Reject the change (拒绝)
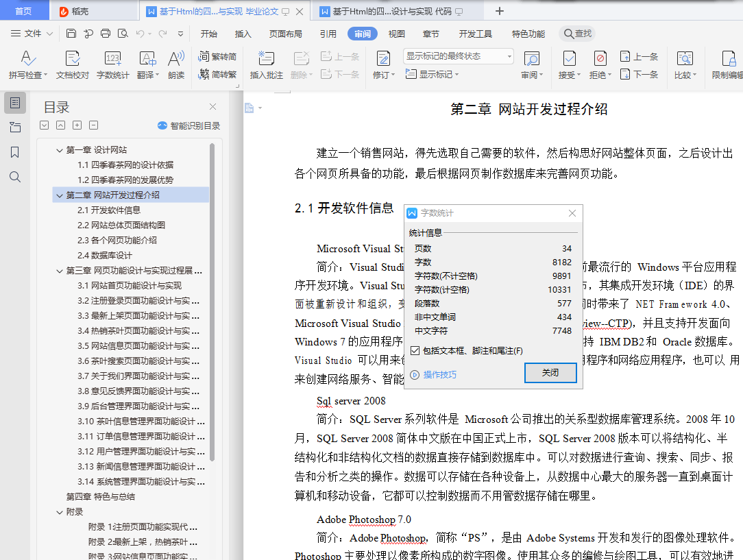This screenshot has width=743, height=560. tap(600, 64)
